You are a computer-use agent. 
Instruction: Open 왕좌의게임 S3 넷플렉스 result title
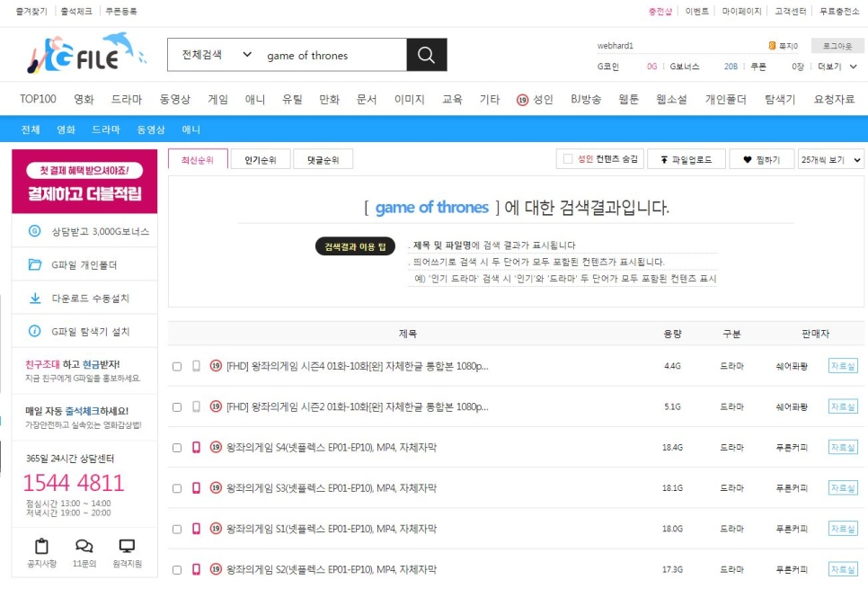[x=332, y=488]
